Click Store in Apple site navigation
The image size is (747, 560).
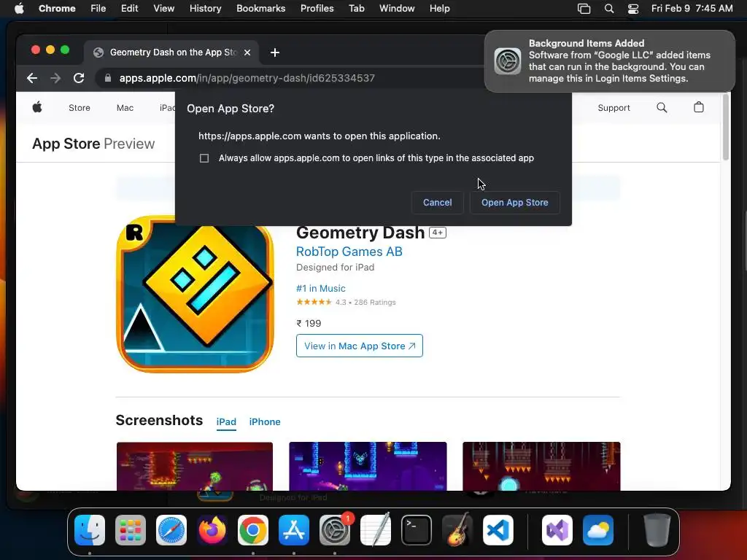pos(79,108)
